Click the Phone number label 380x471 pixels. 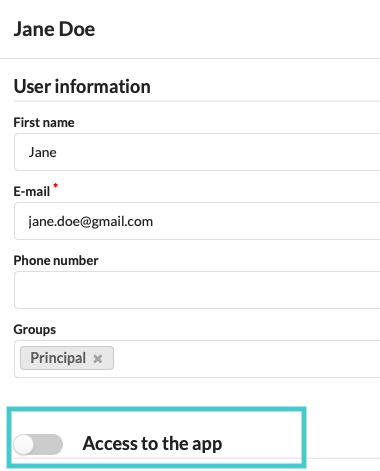point(56,261)
